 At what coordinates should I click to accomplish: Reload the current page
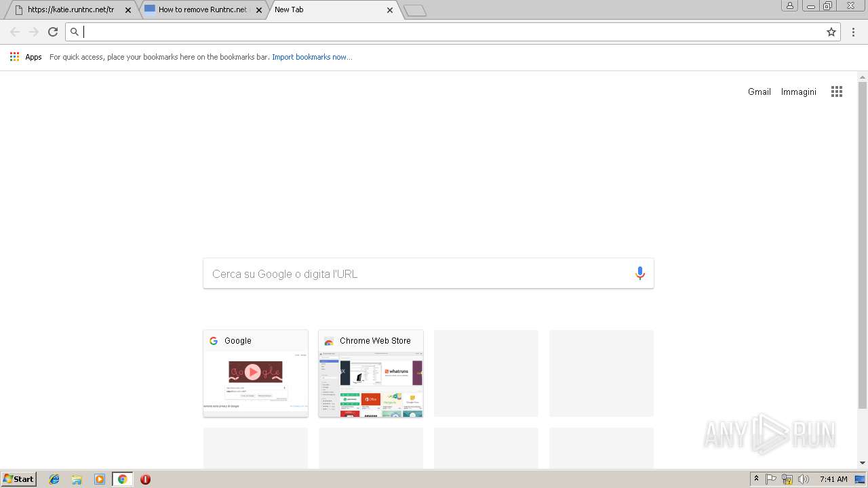(53, 32)
